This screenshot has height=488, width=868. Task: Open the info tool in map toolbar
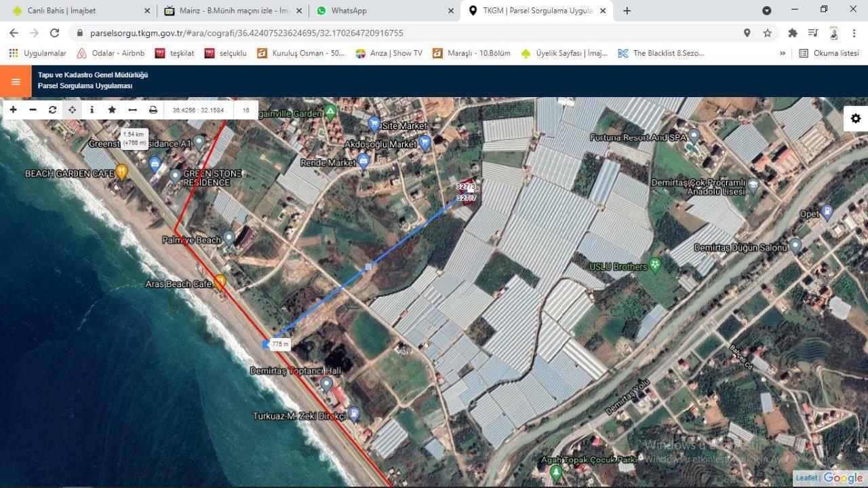pos(92,109)
